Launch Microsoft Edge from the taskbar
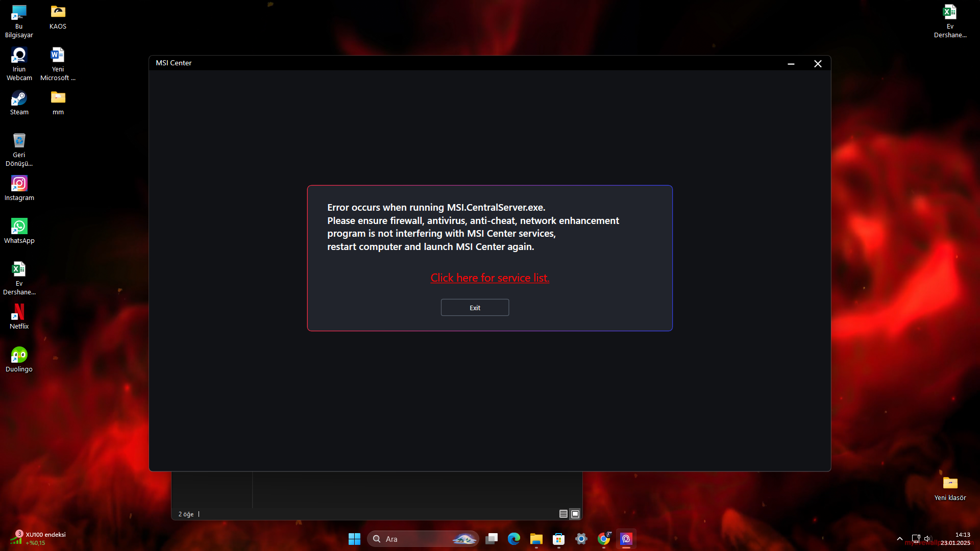980x551 pixels. tap(514, 539)
